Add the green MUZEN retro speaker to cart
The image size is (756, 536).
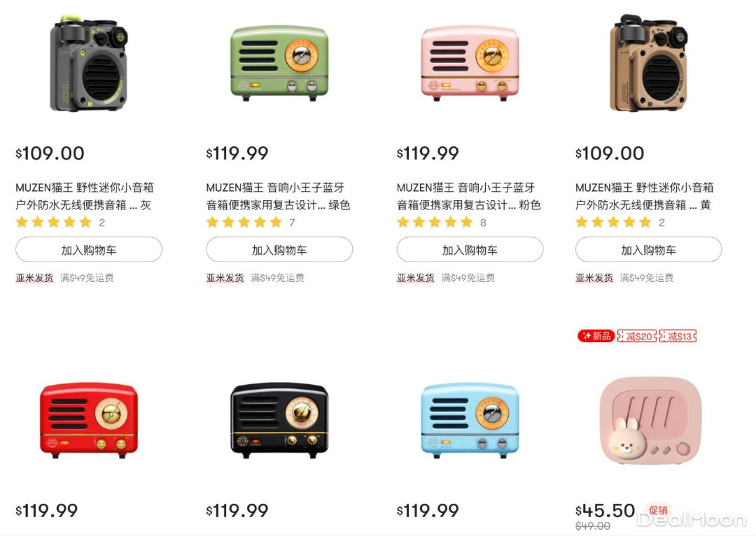point(279,250)
